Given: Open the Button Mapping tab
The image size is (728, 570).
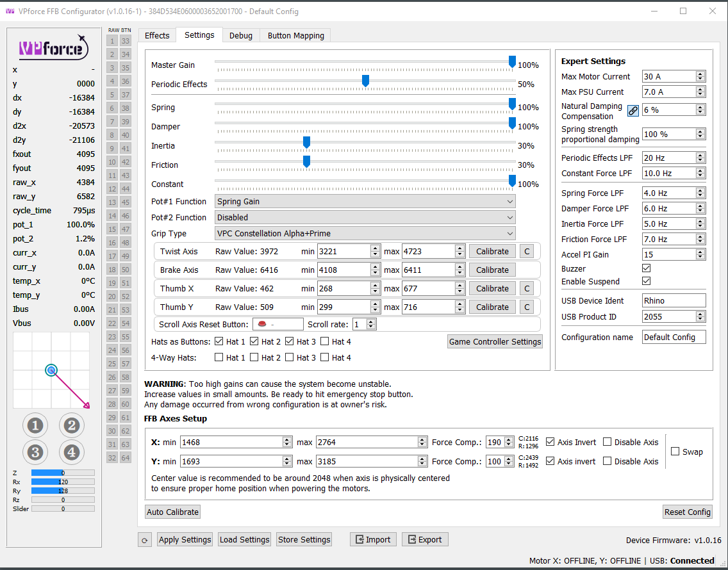Looking at the screenshot, I should pos(295,35).
